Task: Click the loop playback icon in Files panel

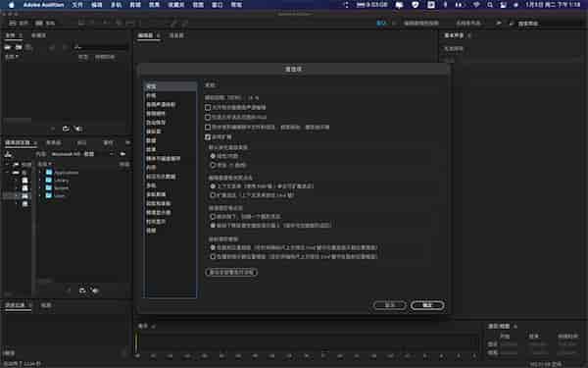Action: 66,129
